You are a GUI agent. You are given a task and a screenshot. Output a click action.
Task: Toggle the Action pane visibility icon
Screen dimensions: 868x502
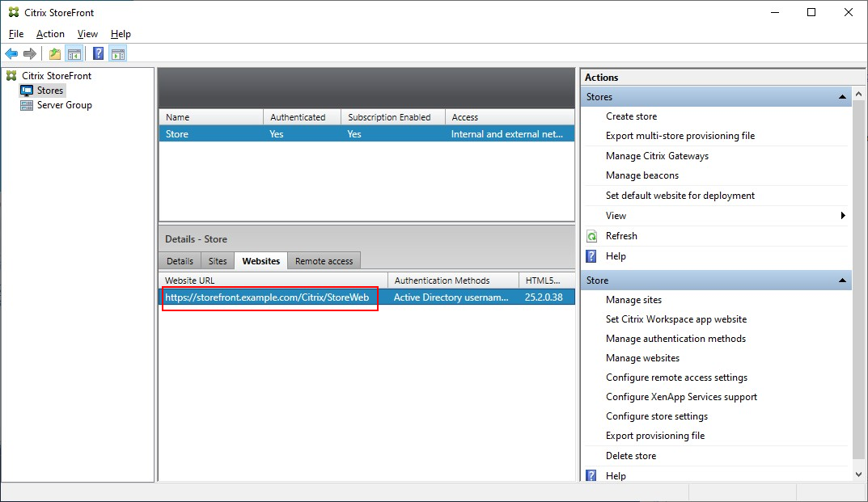118,53
